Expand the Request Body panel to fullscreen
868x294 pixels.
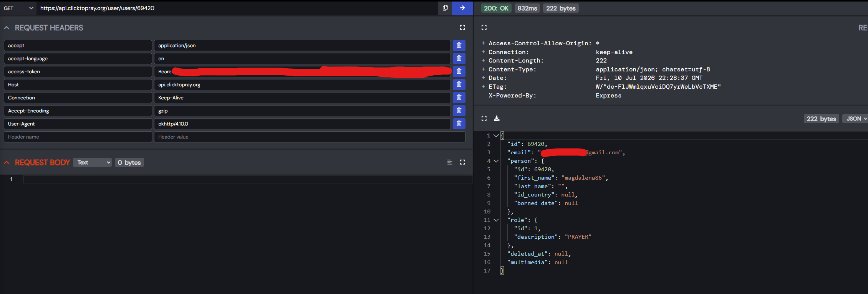(462, 162)
